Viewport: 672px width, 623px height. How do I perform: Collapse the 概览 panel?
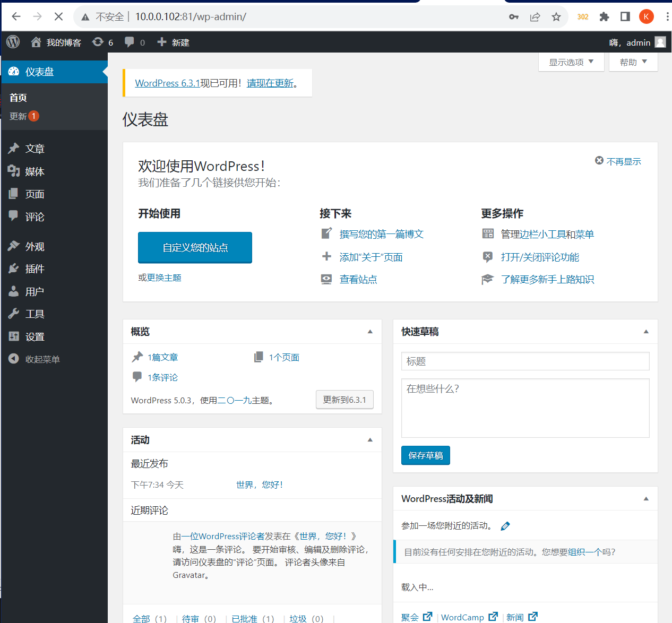[x=369, y=331]
